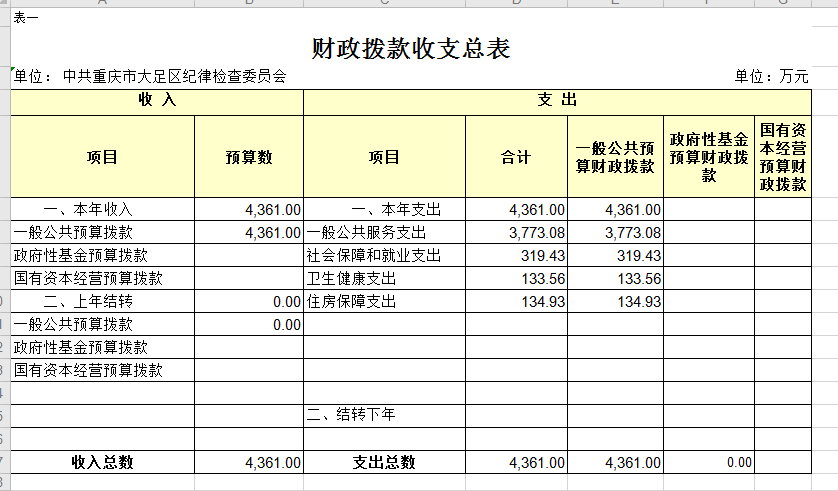Viewport: 838px width, 491px height.
Task: Select the '政府性基金预算财政拨款' header cell
Action: pos(709,157)
